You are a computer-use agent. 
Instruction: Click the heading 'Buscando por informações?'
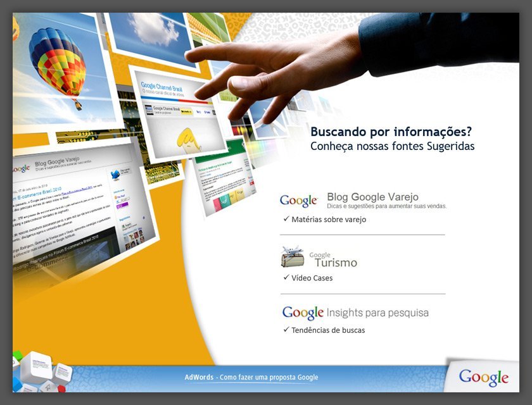[391, 132]
